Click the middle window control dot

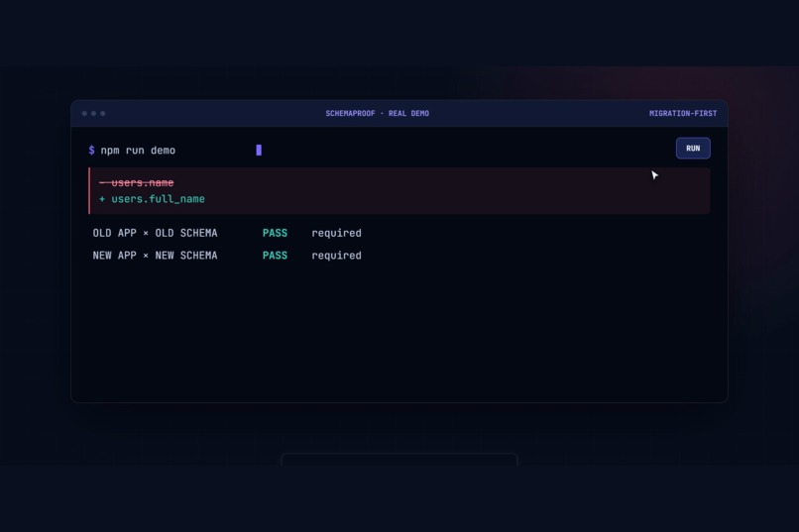94,114
